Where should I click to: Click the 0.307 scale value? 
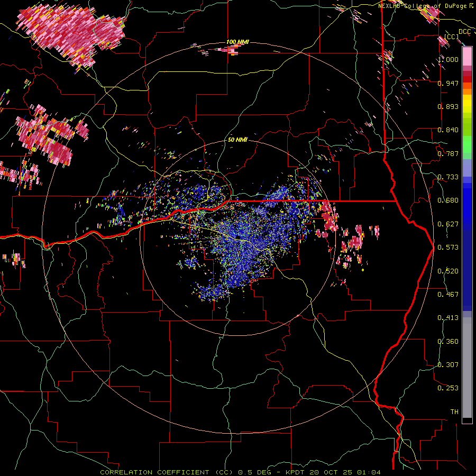448,364
